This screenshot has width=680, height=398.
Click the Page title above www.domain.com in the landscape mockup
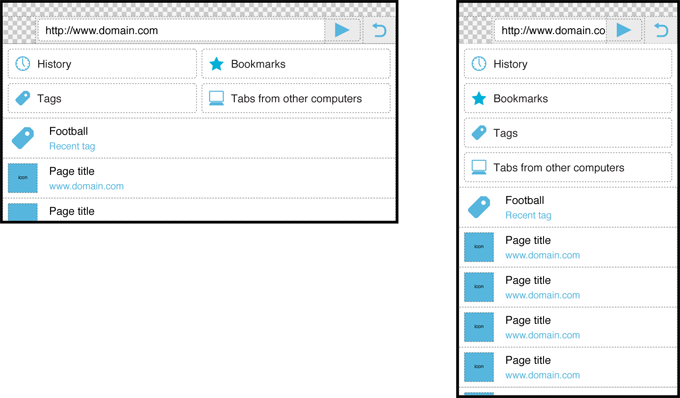point(72,171)
